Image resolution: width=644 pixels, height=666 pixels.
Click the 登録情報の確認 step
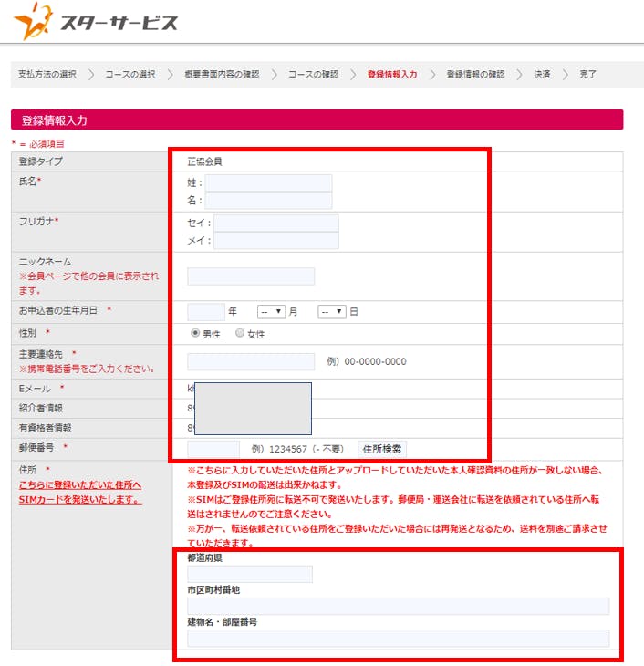pyautogui.click(x=474, y=74)
